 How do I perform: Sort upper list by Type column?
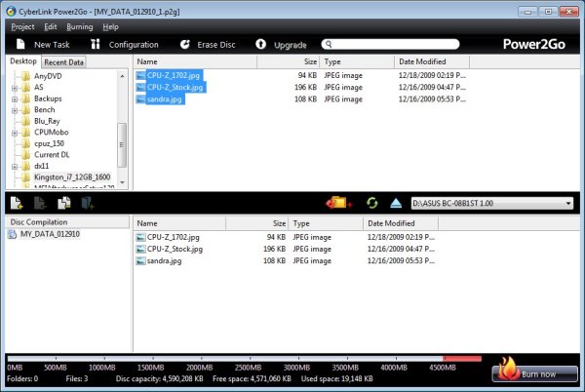click(x=357, y=61)
